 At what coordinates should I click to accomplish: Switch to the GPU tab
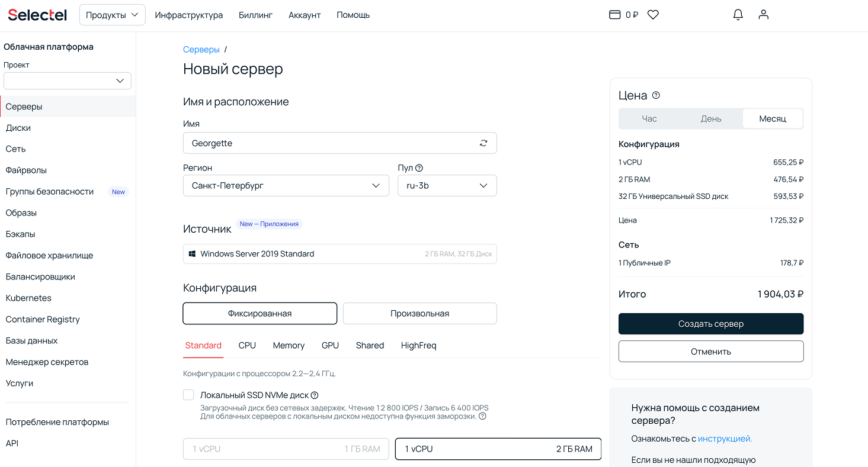coord(330,346)
